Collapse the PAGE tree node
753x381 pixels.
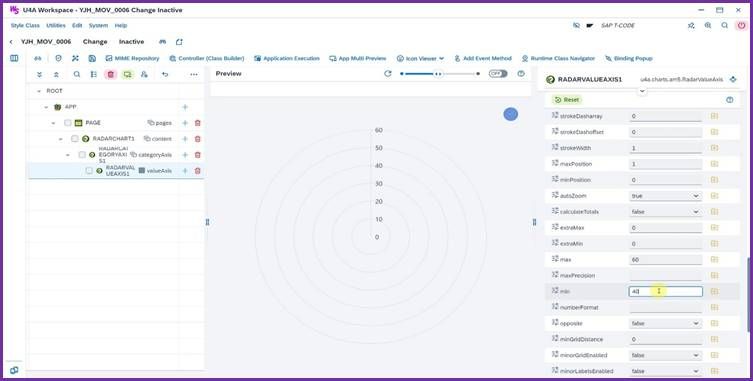click(x=53, y=123)
